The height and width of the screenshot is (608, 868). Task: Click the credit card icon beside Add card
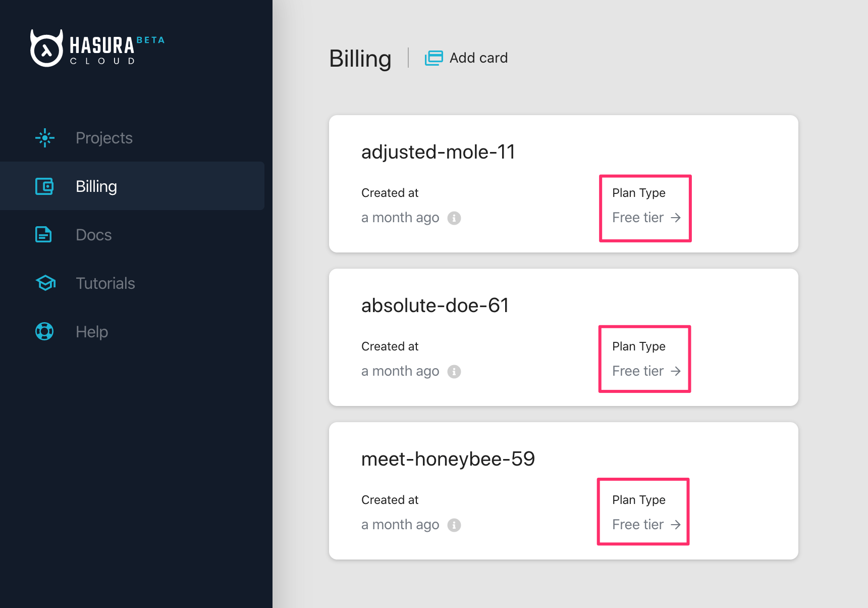(433, 58)
